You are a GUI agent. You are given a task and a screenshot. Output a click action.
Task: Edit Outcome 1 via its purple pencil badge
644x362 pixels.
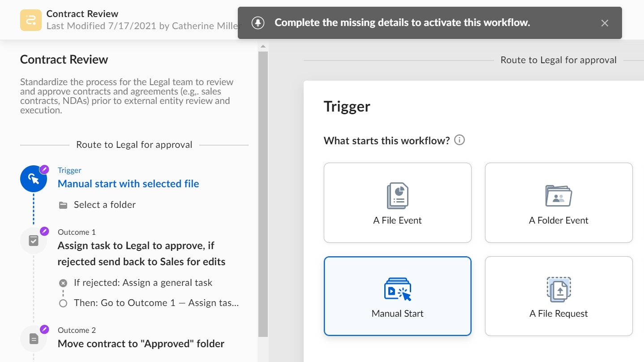[x=44, y=231]
